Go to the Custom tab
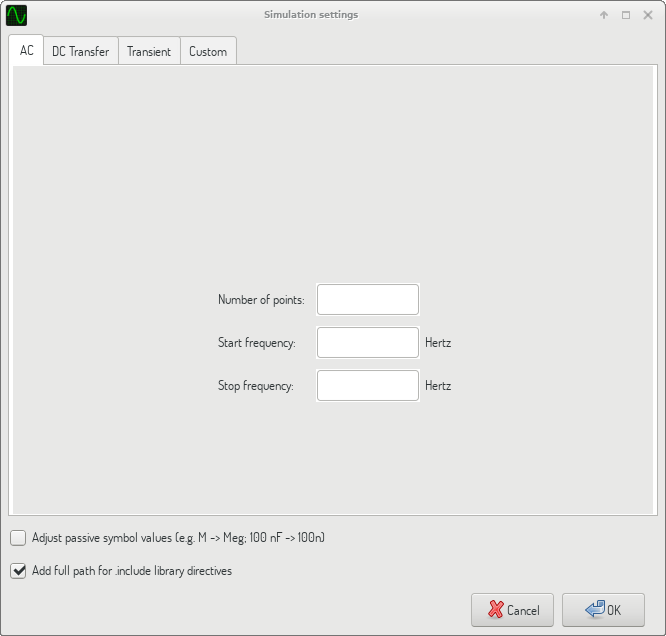 point(208,51)
